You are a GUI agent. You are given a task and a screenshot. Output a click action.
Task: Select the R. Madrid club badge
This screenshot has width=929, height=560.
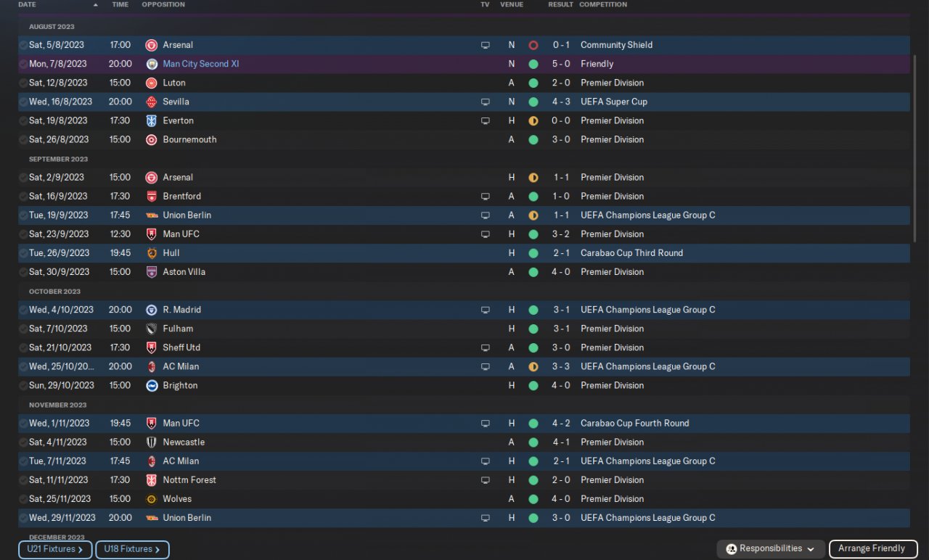pyautogui.click(x=151, y=310)
